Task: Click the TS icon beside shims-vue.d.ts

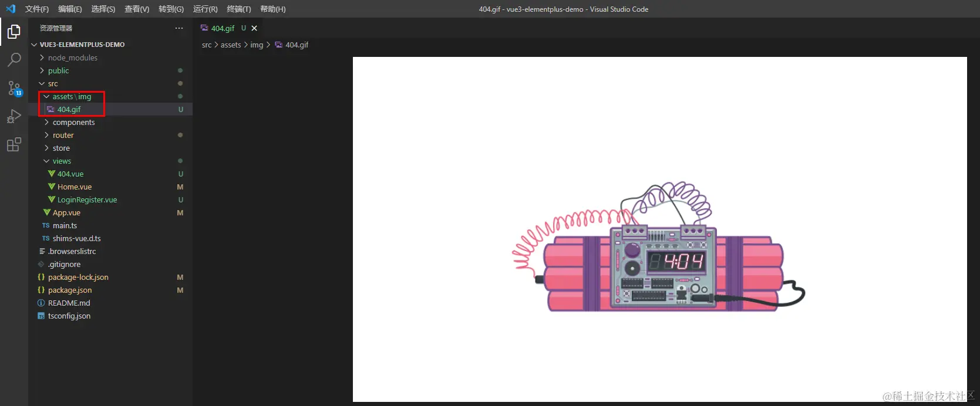Action: click(46, 238)
